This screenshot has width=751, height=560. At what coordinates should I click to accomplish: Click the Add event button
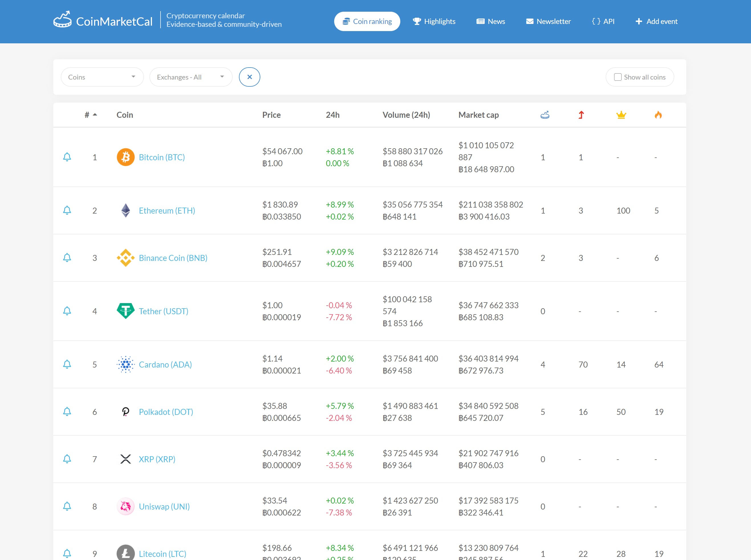(656, 21)
